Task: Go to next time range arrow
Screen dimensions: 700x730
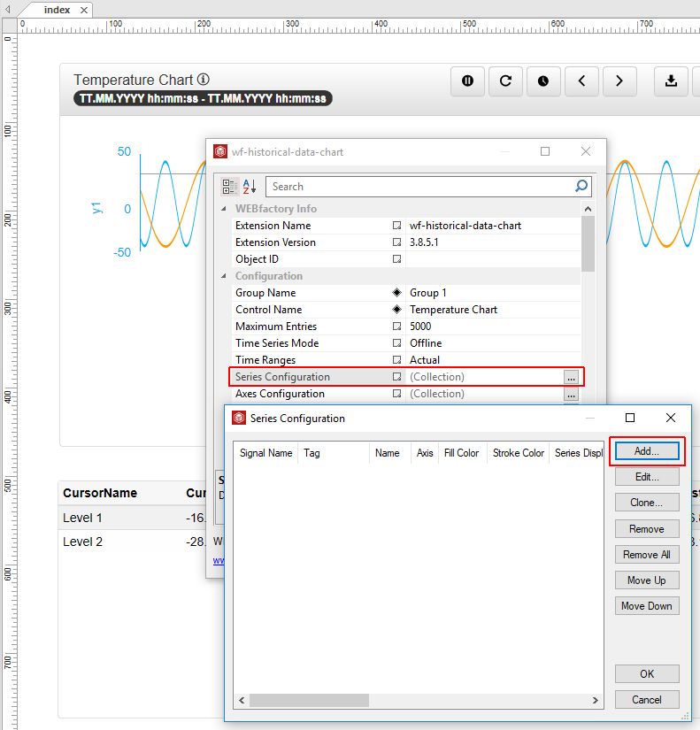Action: coord(619,81)
